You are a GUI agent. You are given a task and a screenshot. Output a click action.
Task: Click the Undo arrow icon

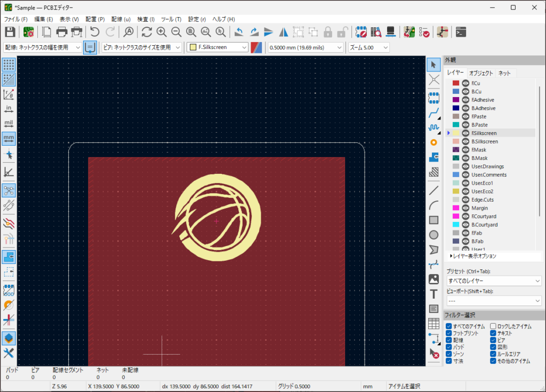tap(95, 31)
